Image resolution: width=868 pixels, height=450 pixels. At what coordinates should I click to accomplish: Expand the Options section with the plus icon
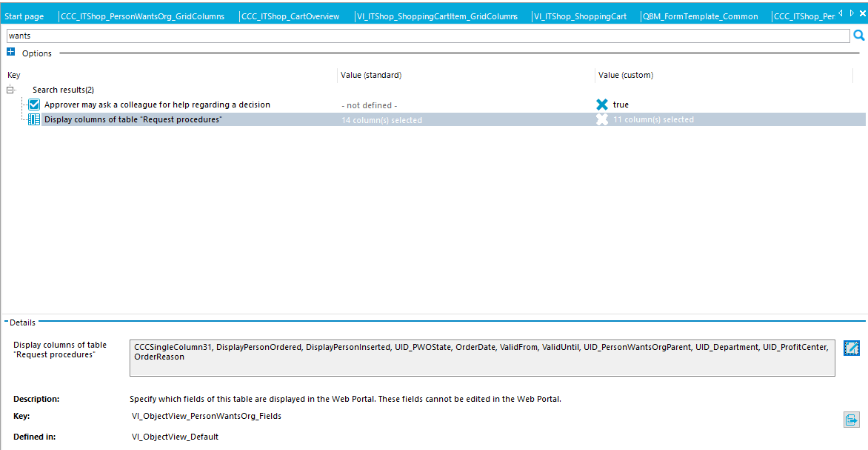point(10,53)
